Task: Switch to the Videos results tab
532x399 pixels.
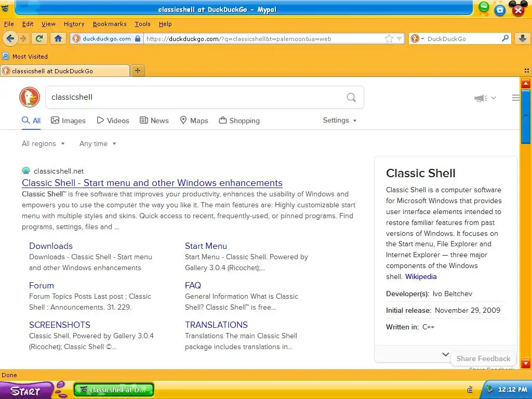Action: tap(113, 121)
